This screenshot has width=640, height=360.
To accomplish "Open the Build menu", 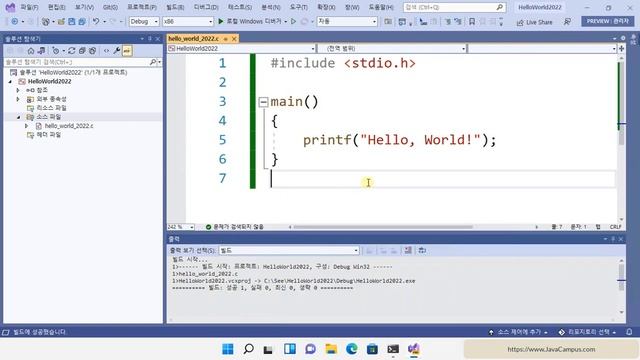I will [x=175, y=7].
